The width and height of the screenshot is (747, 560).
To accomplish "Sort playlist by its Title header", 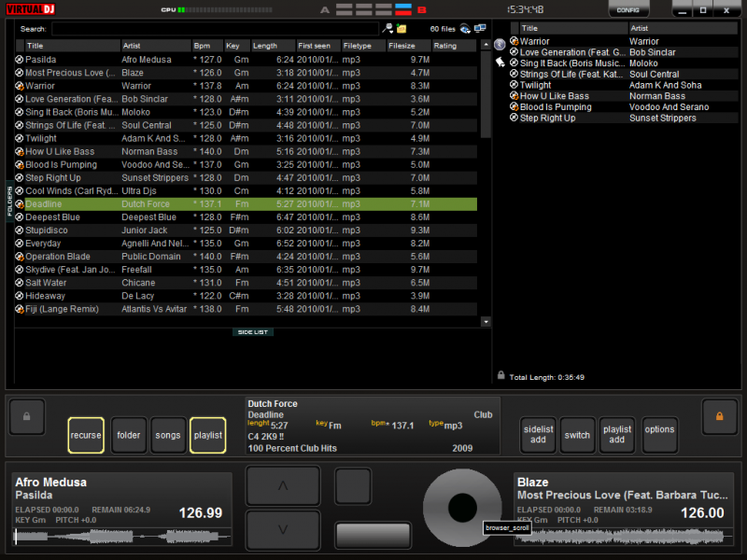I will [x=573, y=28].
